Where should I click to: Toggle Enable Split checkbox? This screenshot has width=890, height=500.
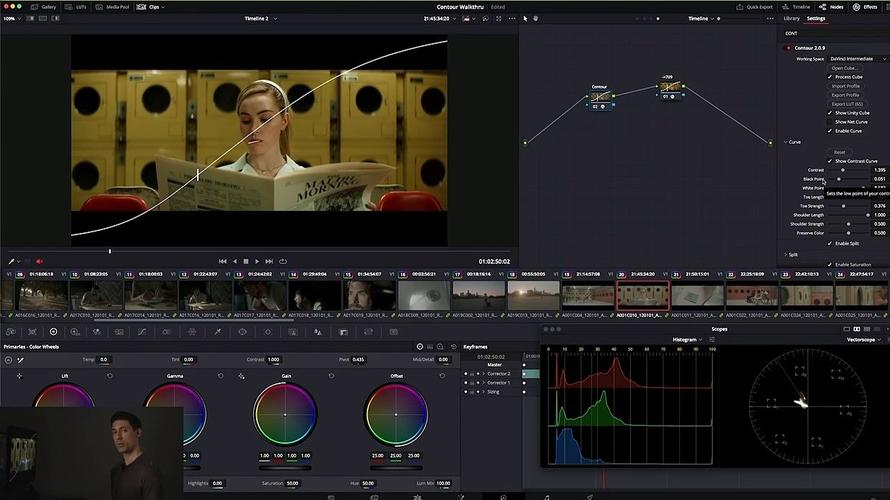[830, 243]
